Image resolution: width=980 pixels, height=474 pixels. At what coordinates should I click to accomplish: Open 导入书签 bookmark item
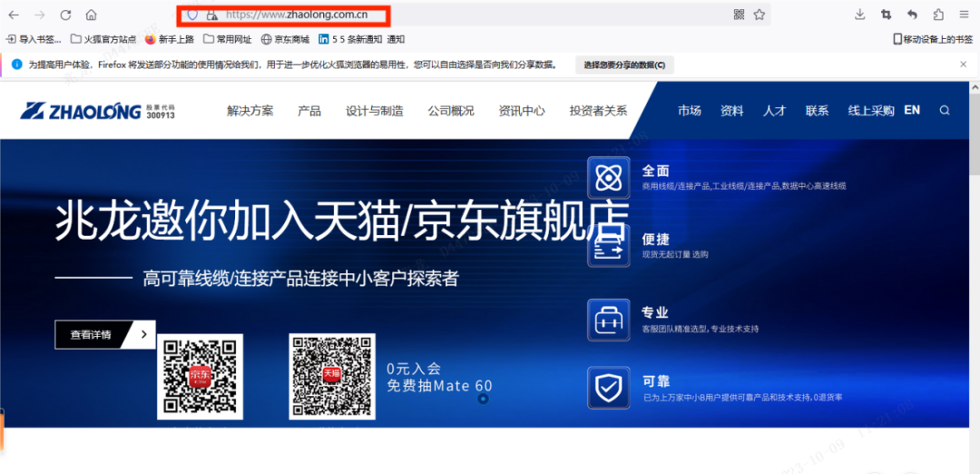(x=34, y=39)
